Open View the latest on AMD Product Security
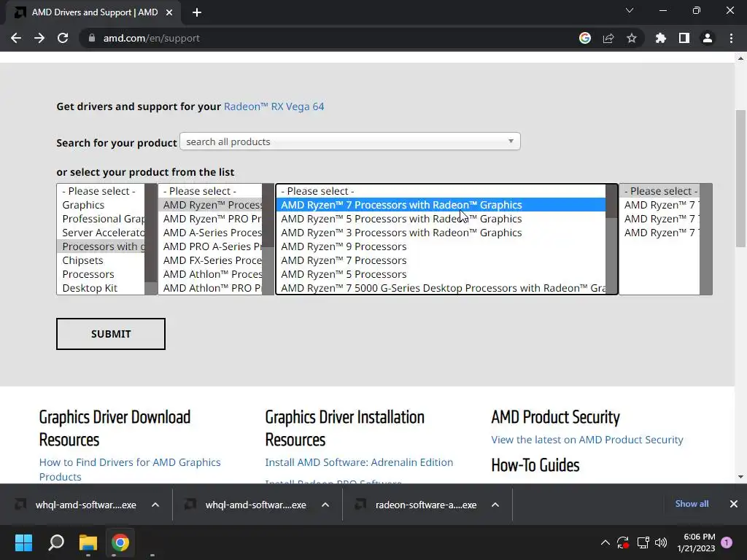The height and width of the screenshot is (560, 747). [587, 440]
